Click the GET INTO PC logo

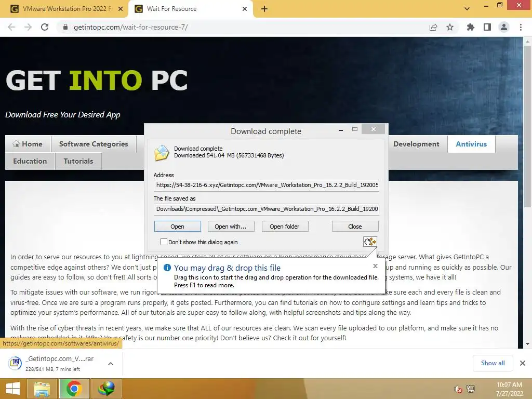click(x=97, y=81)
